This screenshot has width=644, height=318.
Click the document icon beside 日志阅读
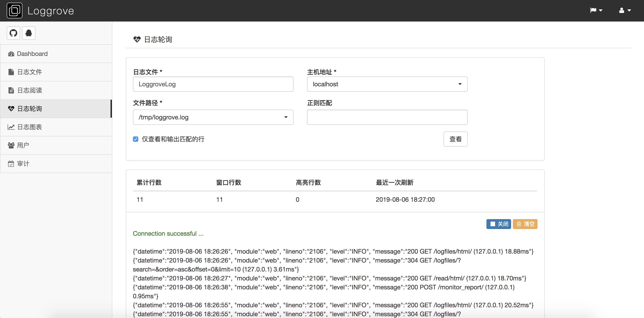[x=11, y=90]
